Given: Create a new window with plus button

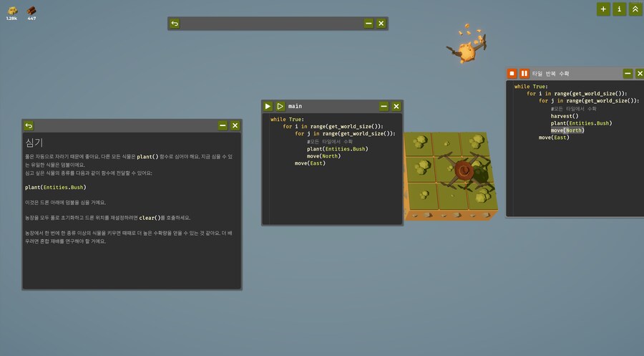Looking at the screenshot, I should point(603,9).
